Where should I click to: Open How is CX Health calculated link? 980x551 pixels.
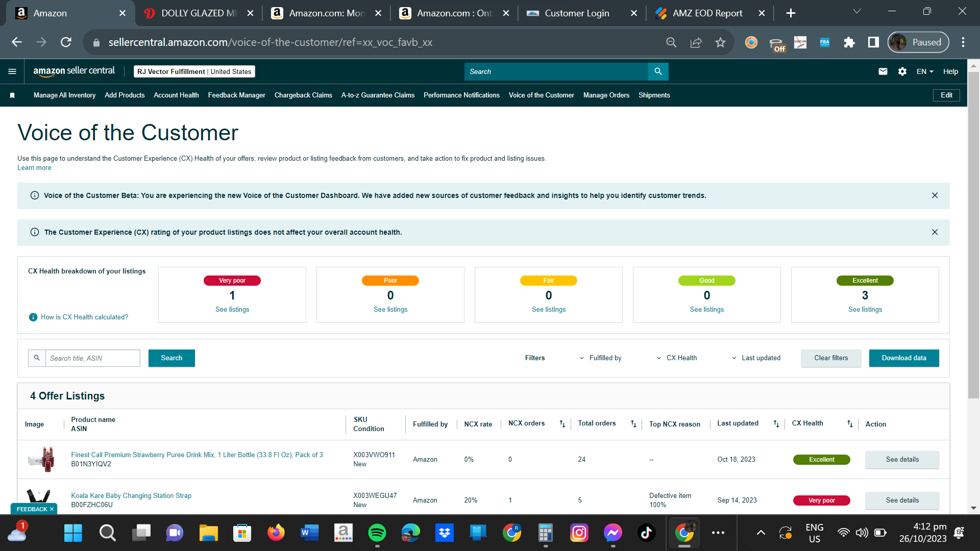(x=84, y=317)
